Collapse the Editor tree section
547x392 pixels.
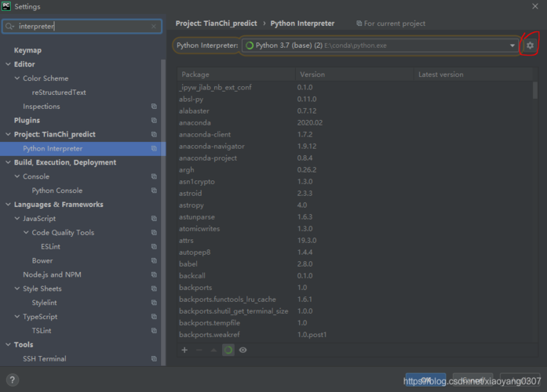tap(8, 64)
